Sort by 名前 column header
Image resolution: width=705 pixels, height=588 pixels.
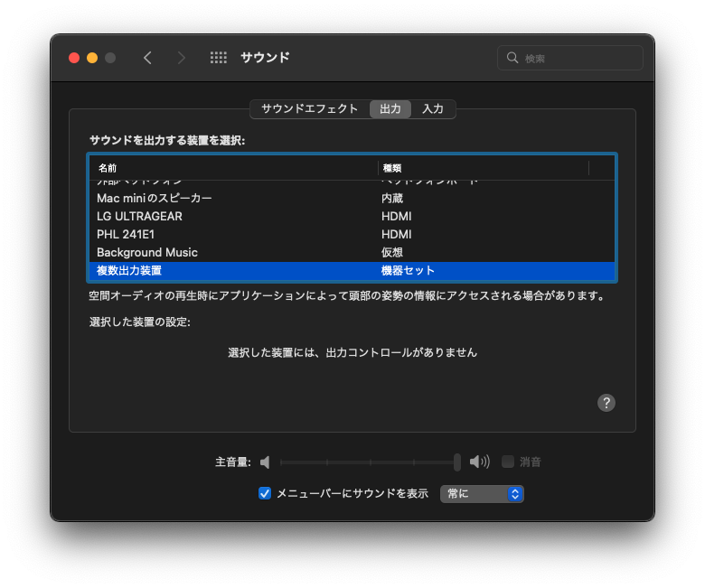click(x=233, y=168)
